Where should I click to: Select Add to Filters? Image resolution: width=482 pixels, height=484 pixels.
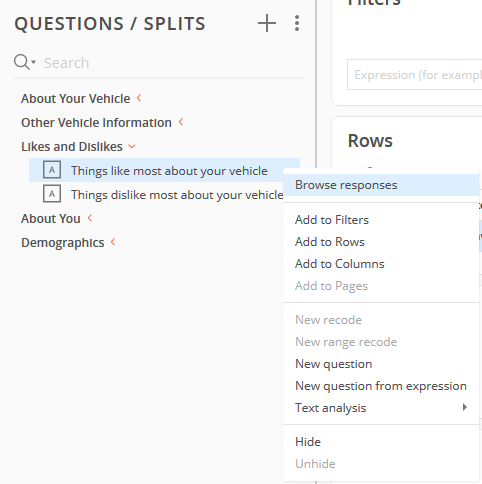coord(332,220)
